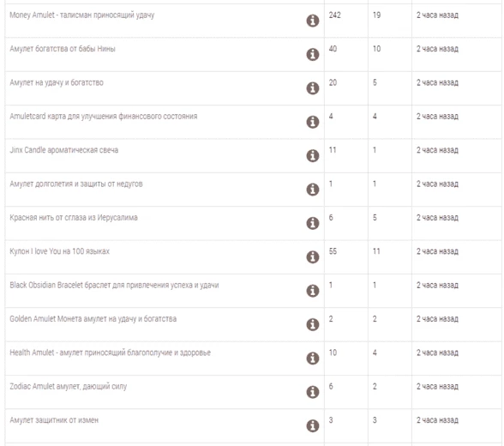Open info icon for Амулет богатства от бабы Нины
The image size is (504, 446).
(x=312, y=54)
